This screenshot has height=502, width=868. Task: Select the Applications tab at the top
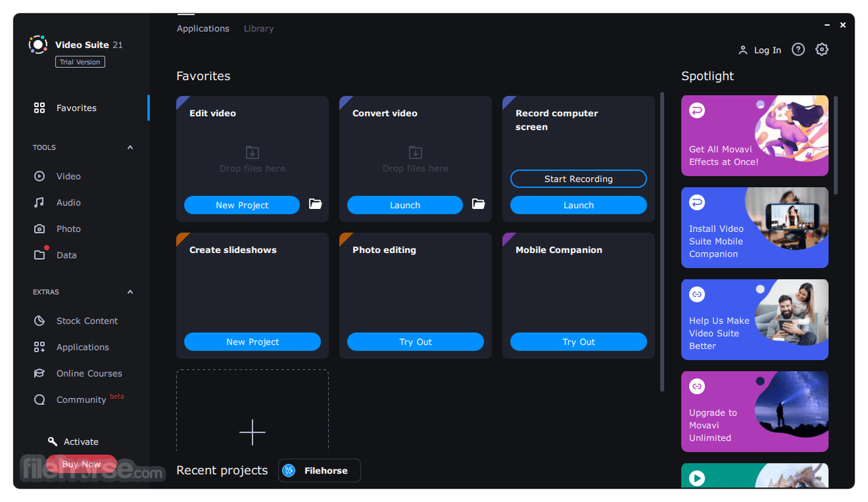(203, 28)
